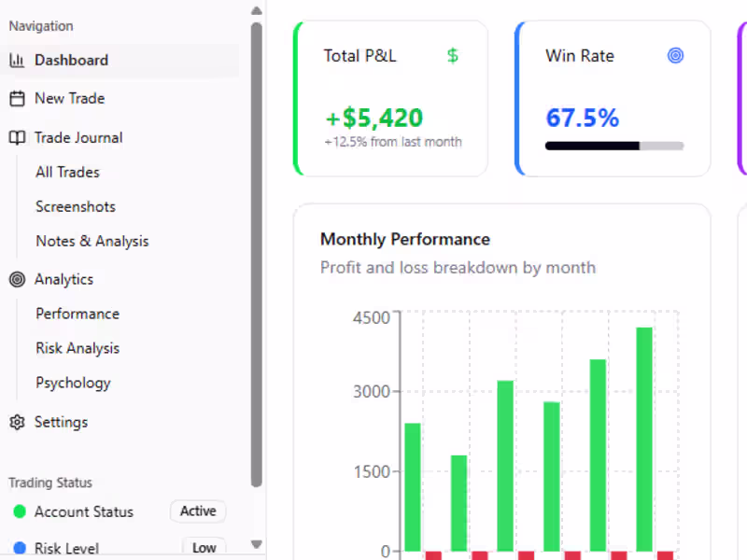
Task: Click 'Profit and loss breakdown by month' subtitle
Action: 458,268
